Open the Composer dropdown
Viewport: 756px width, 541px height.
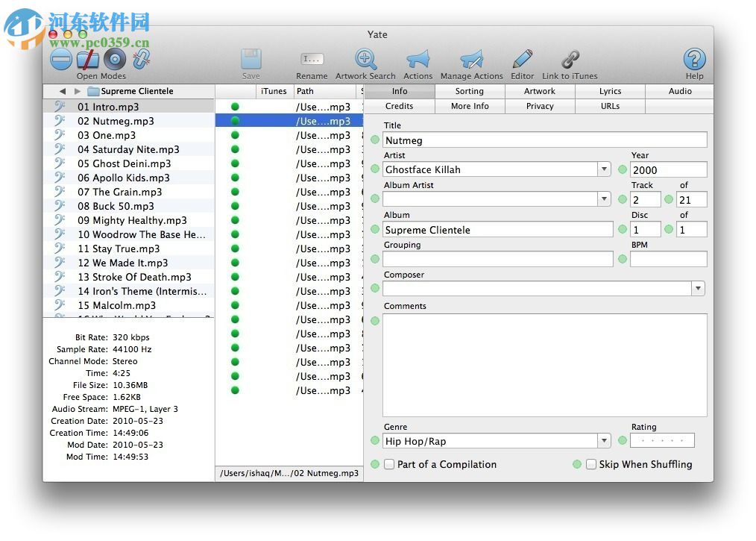click(698, 288)
